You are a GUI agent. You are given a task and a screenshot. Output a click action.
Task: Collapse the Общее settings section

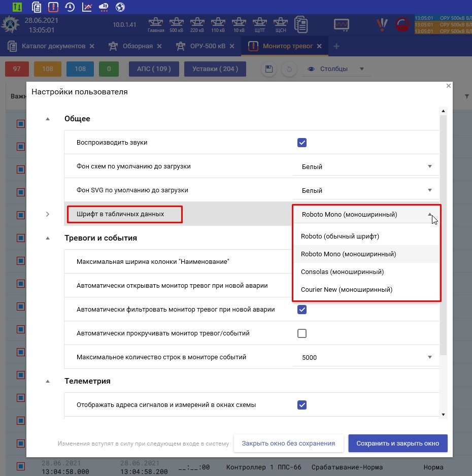pyautogui.click(x=48, y=119)
